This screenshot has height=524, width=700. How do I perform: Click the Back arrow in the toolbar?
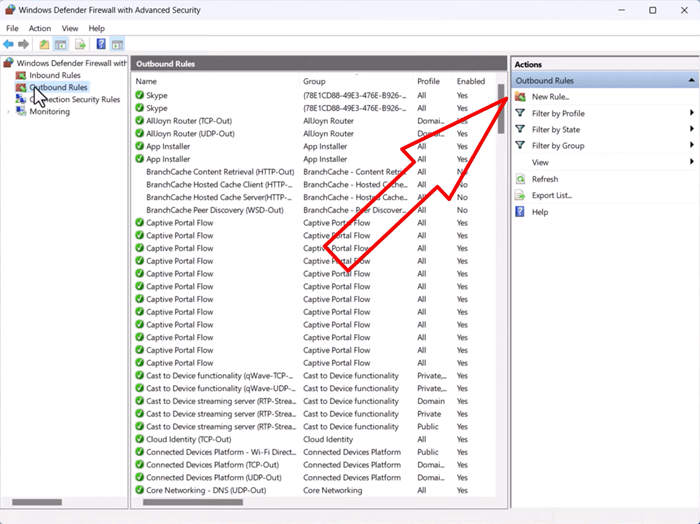tap(9, 44)
